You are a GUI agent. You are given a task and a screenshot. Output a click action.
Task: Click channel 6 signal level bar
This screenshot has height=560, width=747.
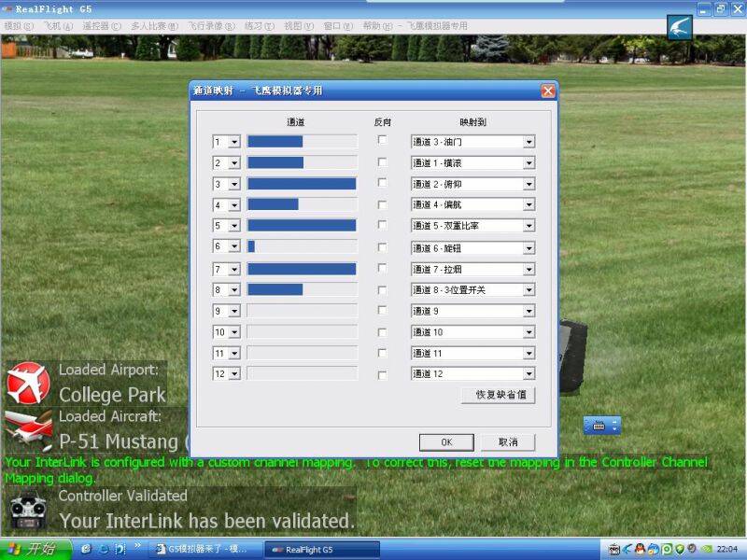pyautogui.click(x=302, y=246)
